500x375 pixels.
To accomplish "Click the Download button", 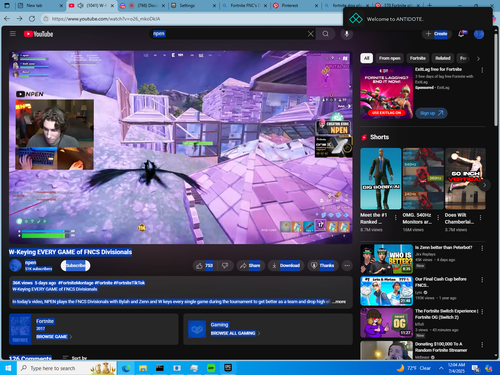I will pos(286,266).
